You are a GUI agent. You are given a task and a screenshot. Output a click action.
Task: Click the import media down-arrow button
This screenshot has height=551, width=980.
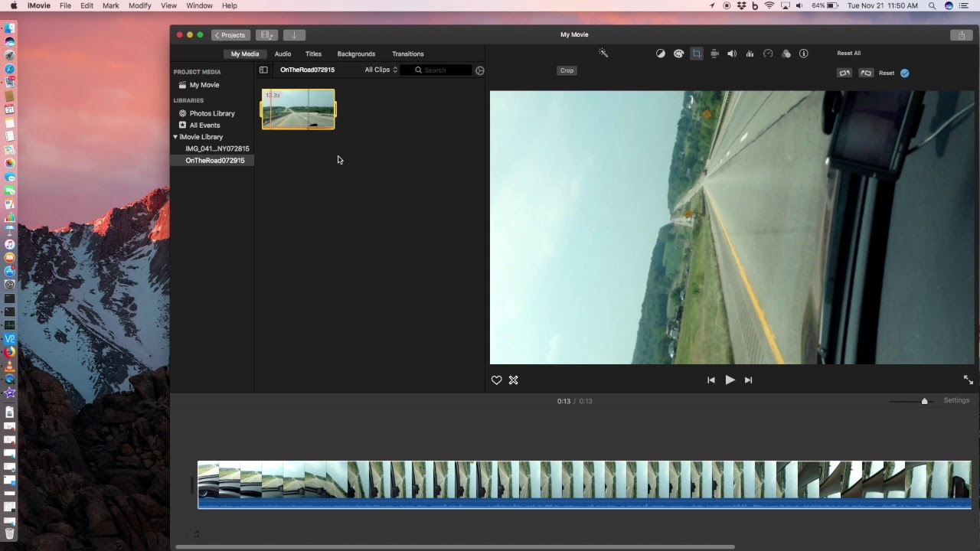tap(294, 35)
